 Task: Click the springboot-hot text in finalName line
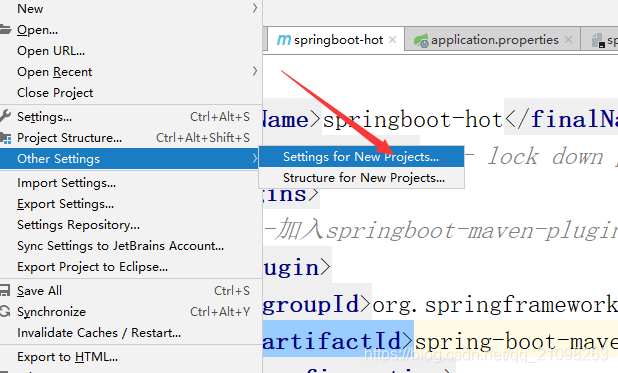pos(413,120)
